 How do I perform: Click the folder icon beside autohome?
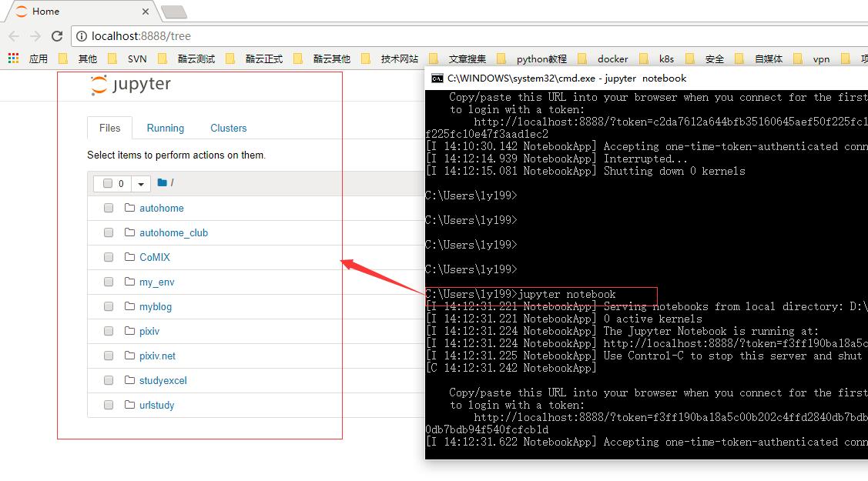pos(129,208)
